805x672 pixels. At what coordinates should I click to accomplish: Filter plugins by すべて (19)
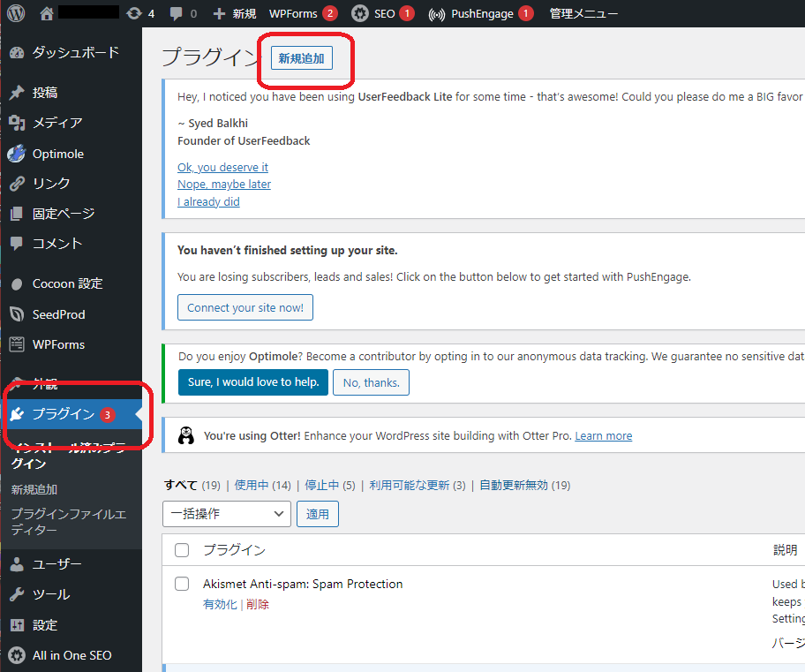click(x=192, y=485)
